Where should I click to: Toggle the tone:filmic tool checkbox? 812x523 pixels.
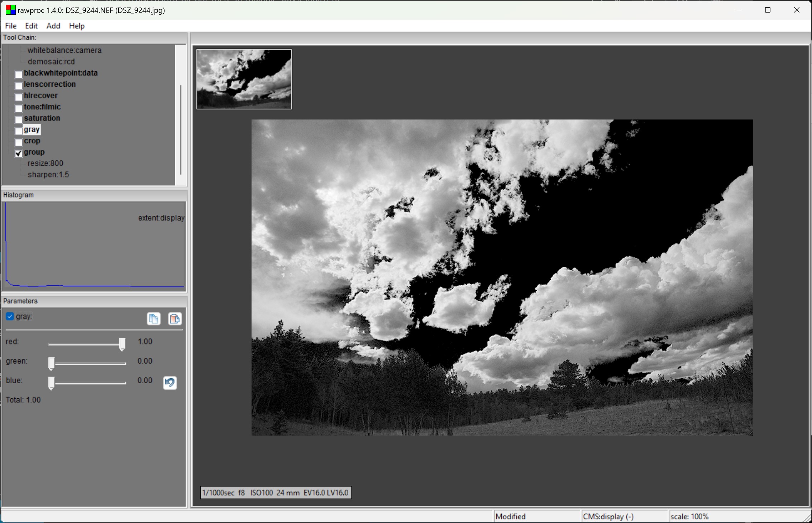tap(19, 108)
